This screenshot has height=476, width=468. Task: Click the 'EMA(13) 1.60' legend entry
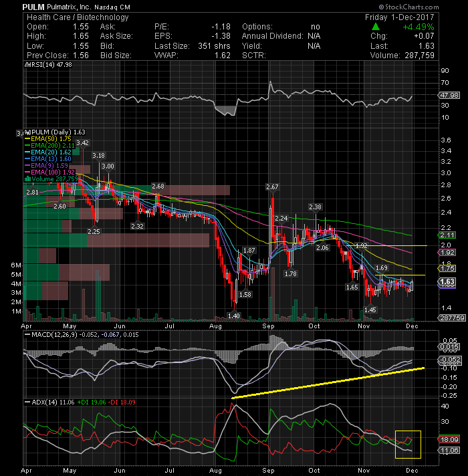tap(51, 158)
